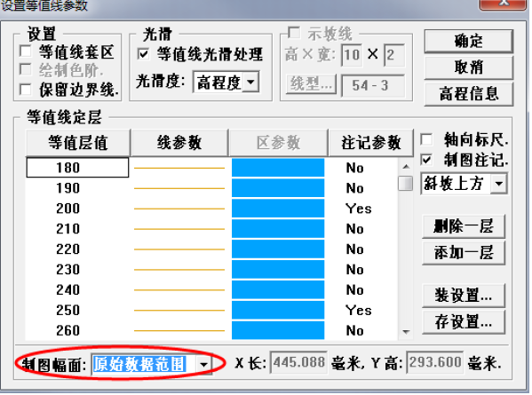This screenshot has height=395, width=532.
Task: Click the No annotation value for 260
Action: [x=355, y=330]
